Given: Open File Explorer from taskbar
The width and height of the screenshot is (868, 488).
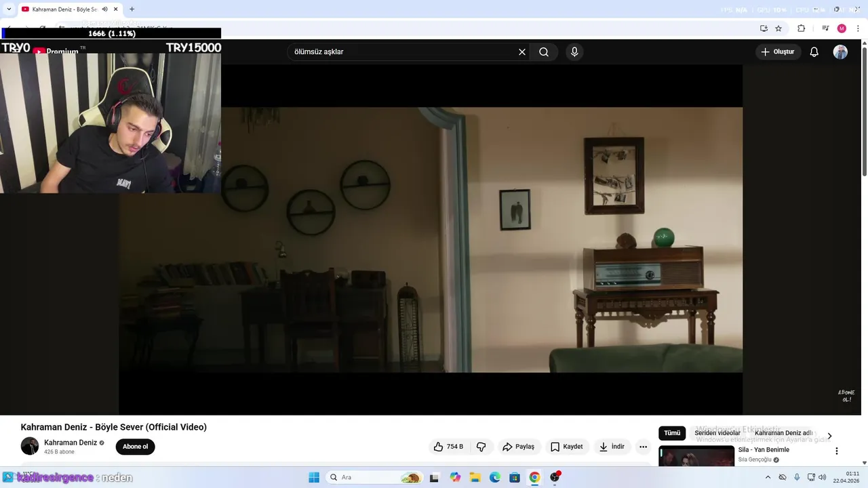Looking at the screenshot, I should point(475,477).
